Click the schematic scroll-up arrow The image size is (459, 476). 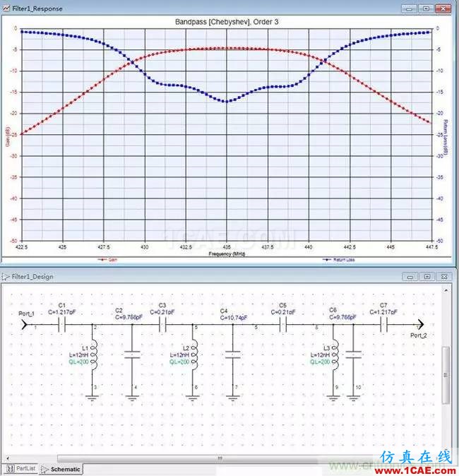(446, 290)
